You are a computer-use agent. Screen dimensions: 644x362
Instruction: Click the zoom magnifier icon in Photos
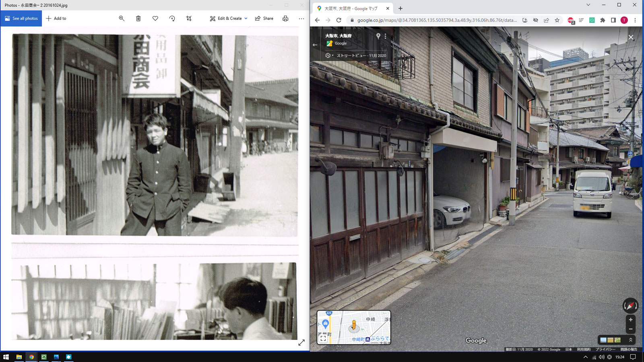(x=122, y=19)
